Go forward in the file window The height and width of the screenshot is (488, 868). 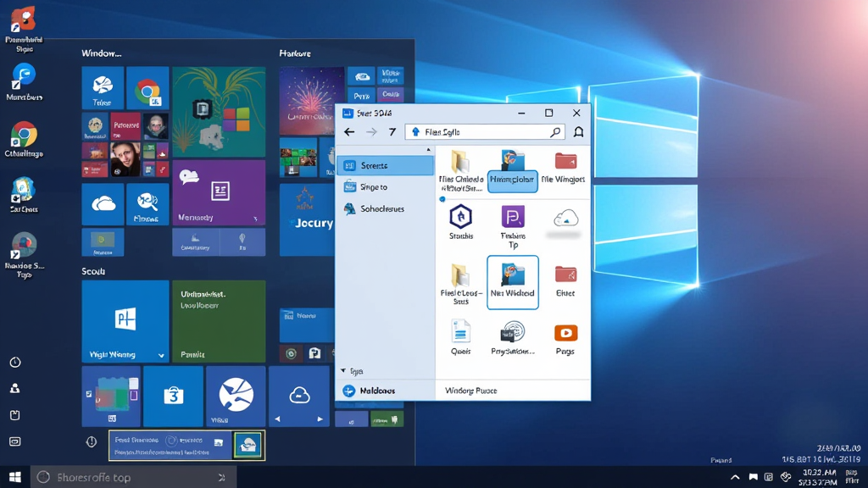[x=371, y=131]
